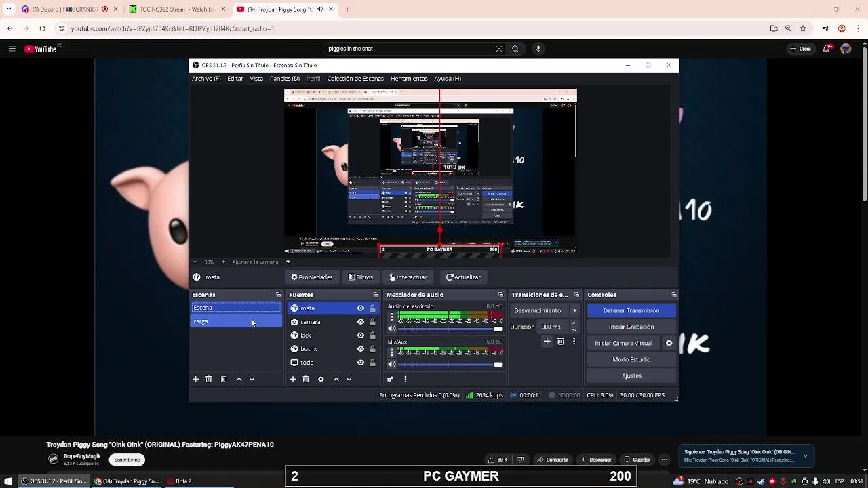Toggle lock on botrix source

(372, 349)
